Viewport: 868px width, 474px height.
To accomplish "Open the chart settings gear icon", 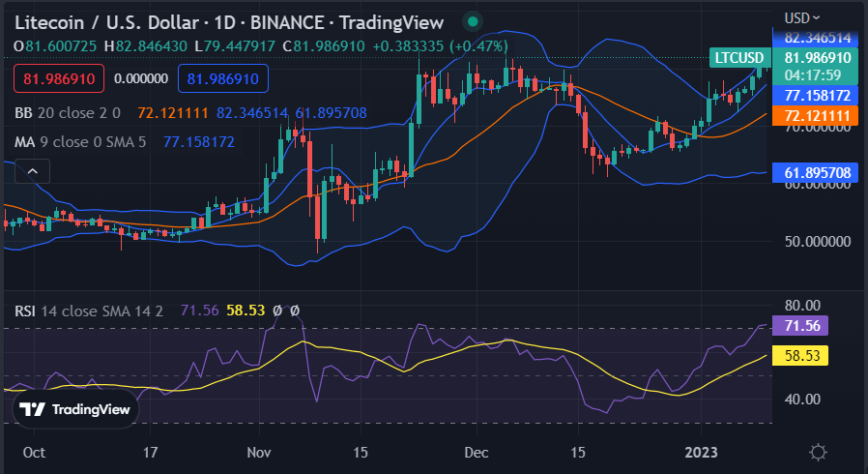I will (818, 453).
